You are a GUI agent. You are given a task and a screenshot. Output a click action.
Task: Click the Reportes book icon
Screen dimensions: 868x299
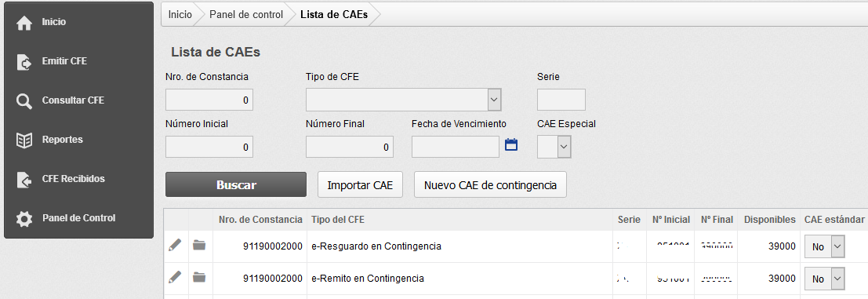pyautogui.click(x=24, y=140)
